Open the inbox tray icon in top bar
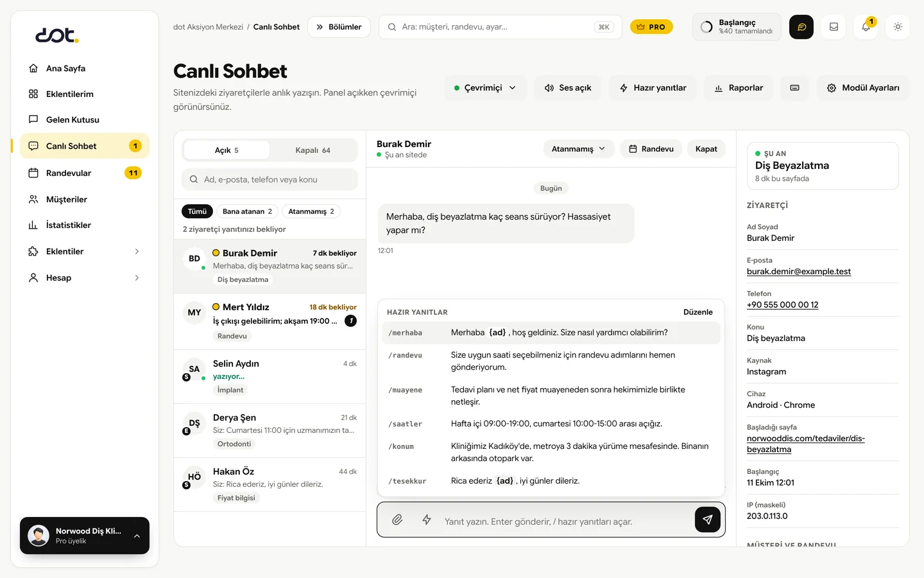The image size is (924, 578). point(834,27)
